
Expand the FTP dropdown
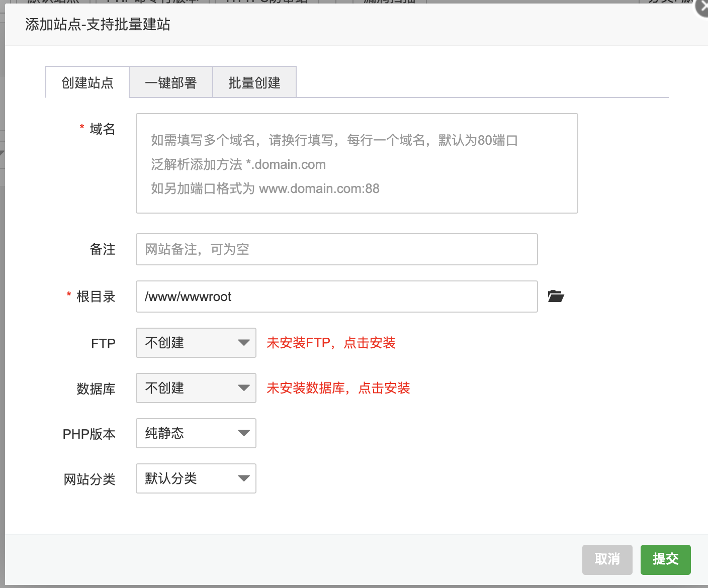pyautogui.click(x=196, y=343)
